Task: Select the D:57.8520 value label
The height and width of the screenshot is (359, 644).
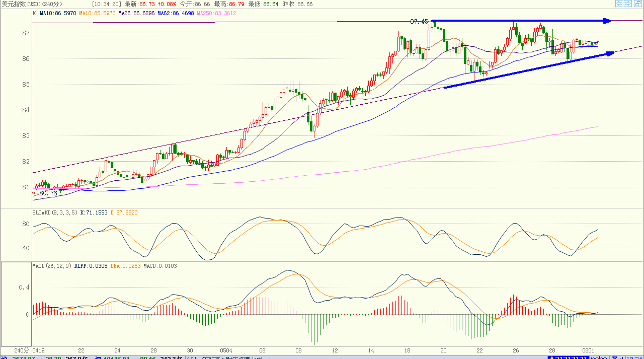Action: (124, 212)
